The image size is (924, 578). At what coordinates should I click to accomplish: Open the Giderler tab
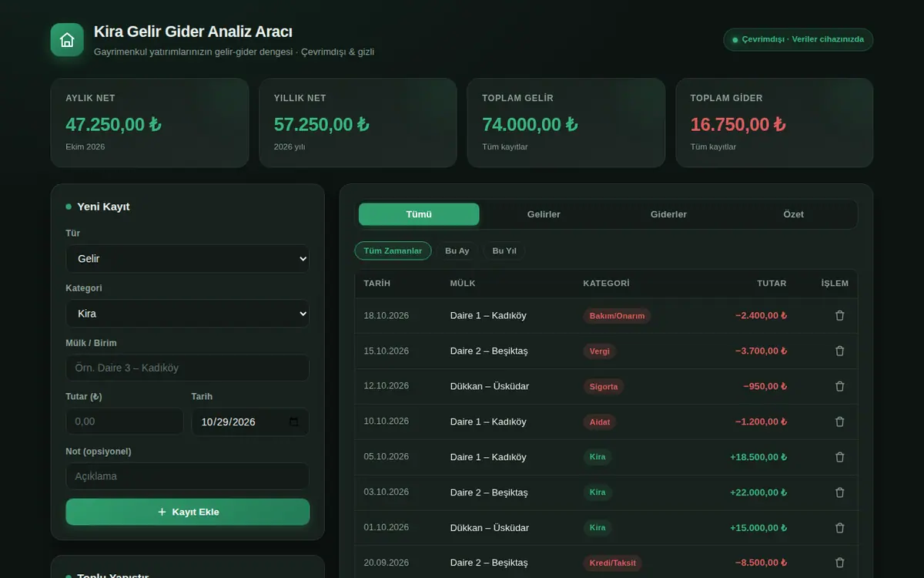pos(668,214)
